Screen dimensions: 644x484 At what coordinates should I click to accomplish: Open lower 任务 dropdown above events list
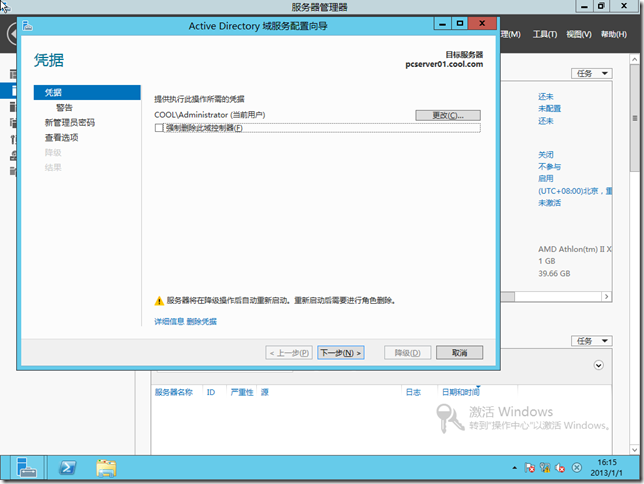pyautogui.click(x=591, y=341)
